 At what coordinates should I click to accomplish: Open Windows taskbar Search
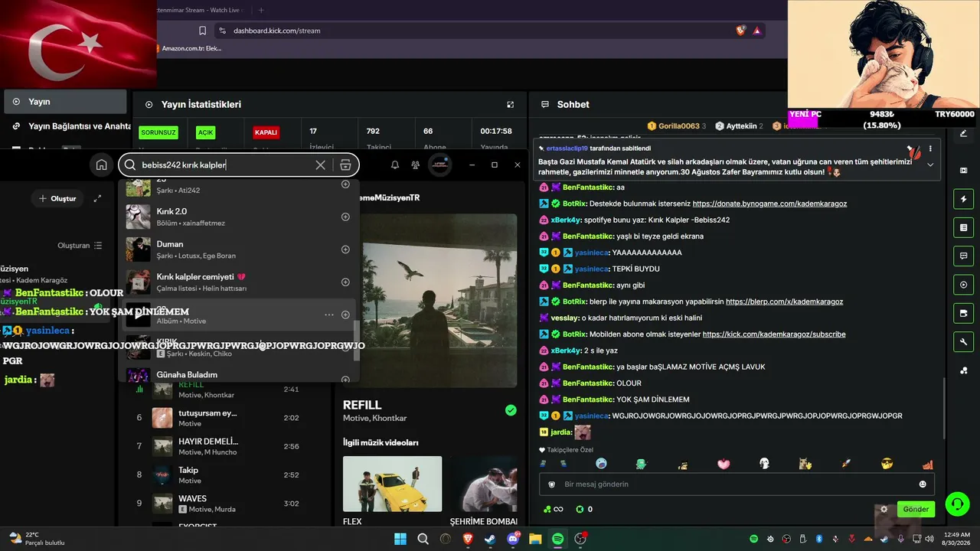click(x=423, y=539)
